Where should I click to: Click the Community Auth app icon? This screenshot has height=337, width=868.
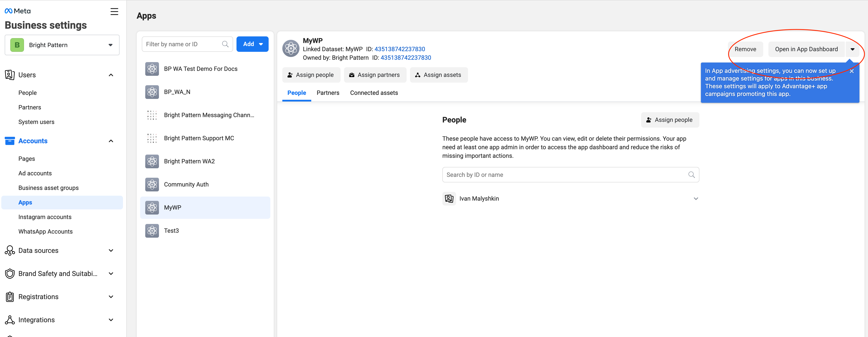(x=152, y=185)
